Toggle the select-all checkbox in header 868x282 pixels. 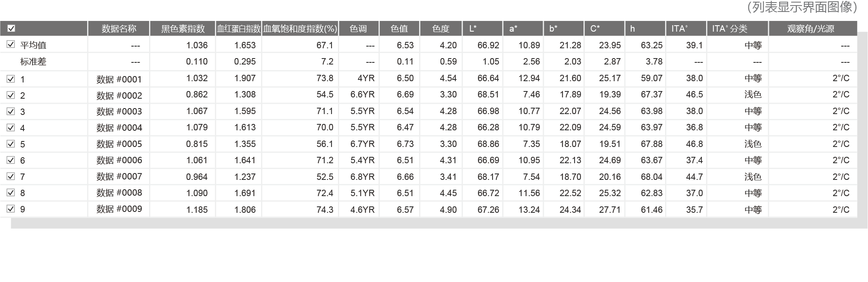pyautogui.click(x=12, y=29)
